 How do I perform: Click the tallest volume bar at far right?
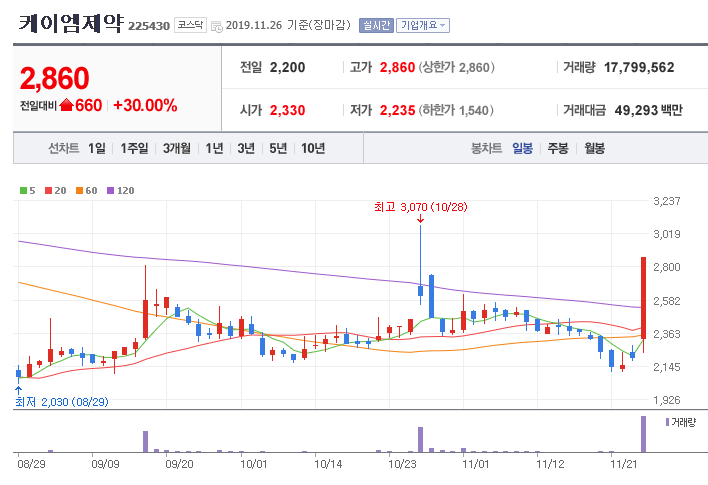(x=643, y=434)
